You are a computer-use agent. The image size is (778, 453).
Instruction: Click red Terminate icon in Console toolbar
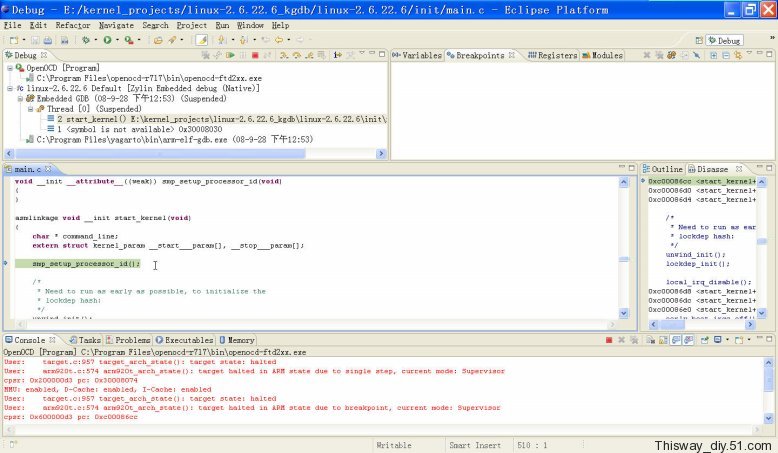click(x=609, y=340)
